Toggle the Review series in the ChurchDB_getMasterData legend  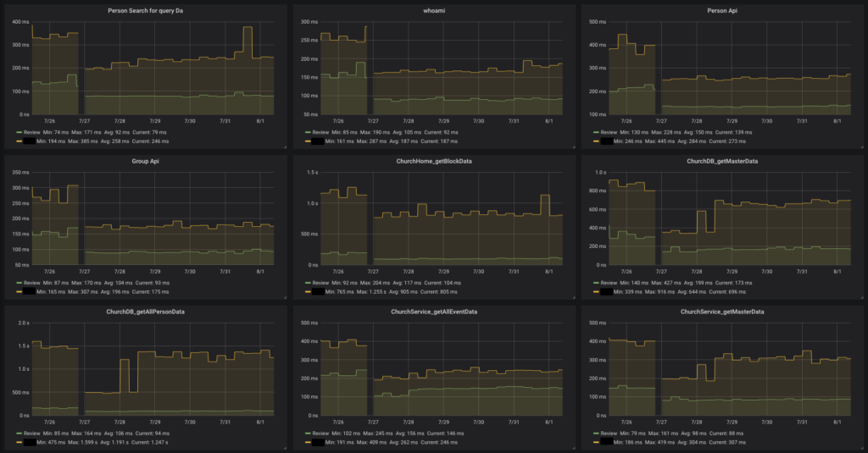pos(609,283)
